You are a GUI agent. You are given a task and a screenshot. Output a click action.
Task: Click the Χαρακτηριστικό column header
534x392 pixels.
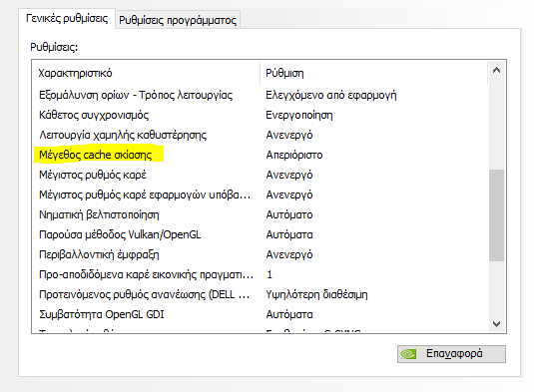[146, 73]
